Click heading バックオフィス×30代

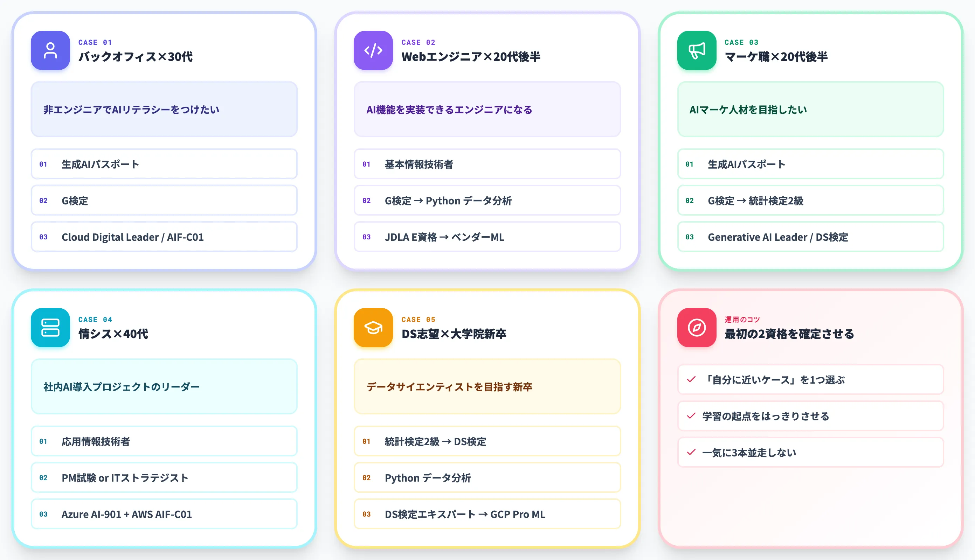(x=136, y=57)
